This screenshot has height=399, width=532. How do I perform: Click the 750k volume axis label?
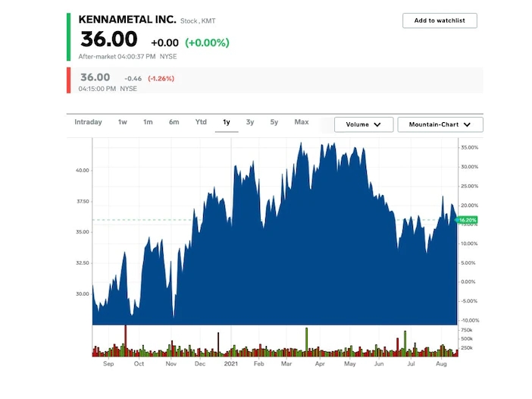click(x=467, y=330)
